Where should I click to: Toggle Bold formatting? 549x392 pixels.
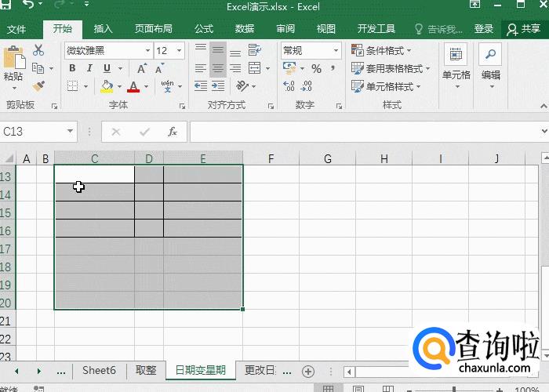(72, 68)
